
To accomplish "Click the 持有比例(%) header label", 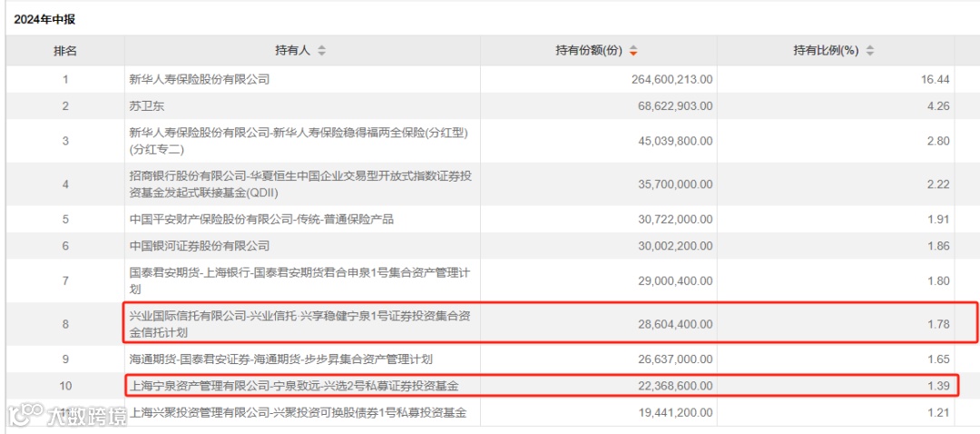I will point(824,51).
